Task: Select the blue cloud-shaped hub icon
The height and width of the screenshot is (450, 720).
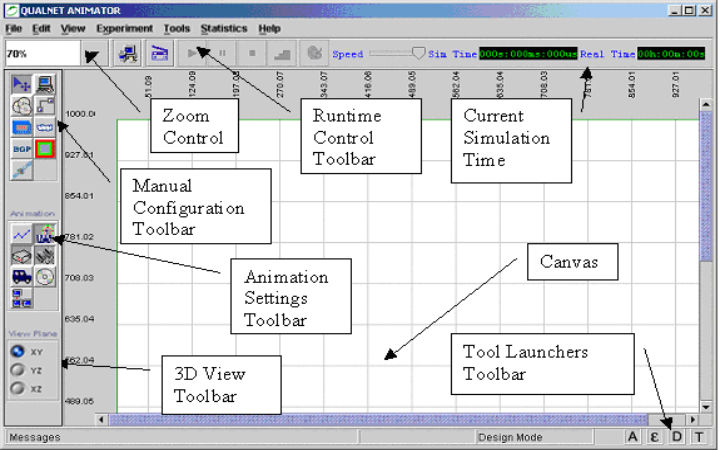Action: (x=45, y=127)
